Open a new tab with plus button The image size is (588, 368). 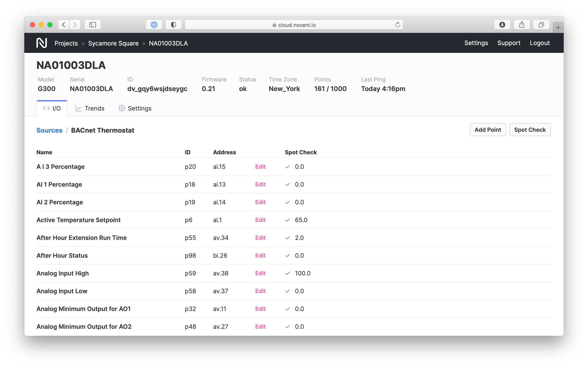click(558, 28)
